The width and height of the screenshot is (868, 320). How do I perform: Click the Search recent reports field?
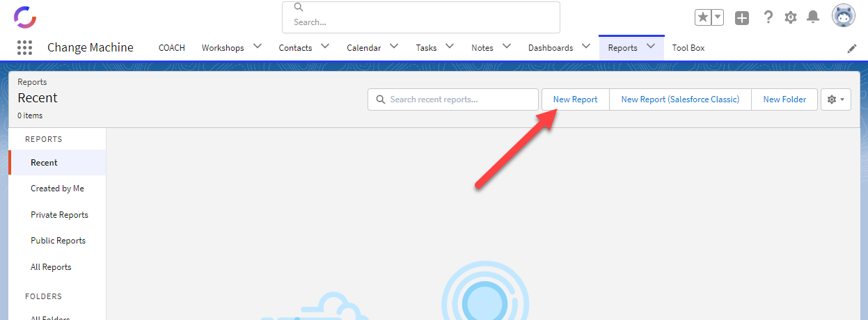coord(453,99)
